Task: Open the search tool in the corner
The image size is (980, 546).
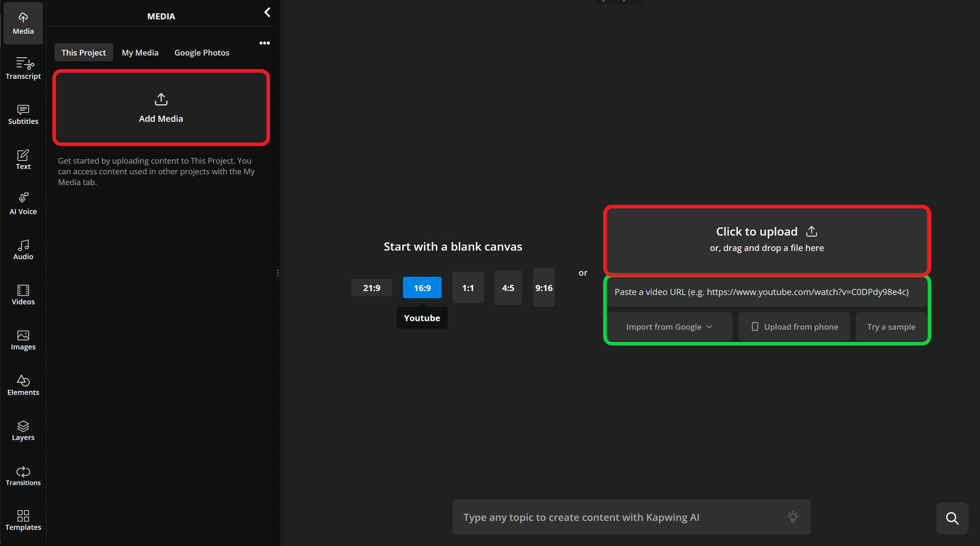Action: pyautogui.click(x=952, y=518)
